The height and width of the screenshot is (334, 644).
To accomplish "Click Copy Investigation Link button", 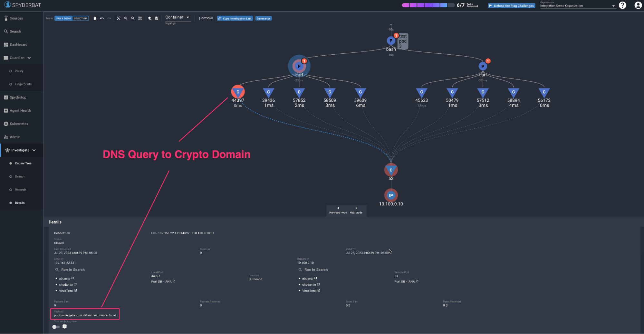I will [x=235, y=18].
